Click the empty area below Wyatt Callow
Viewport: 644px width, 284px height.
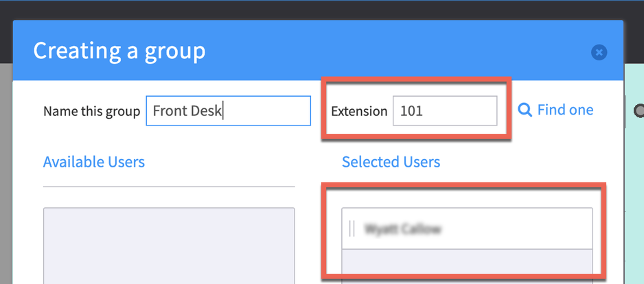pyautogui.click(x=467, y=263)
